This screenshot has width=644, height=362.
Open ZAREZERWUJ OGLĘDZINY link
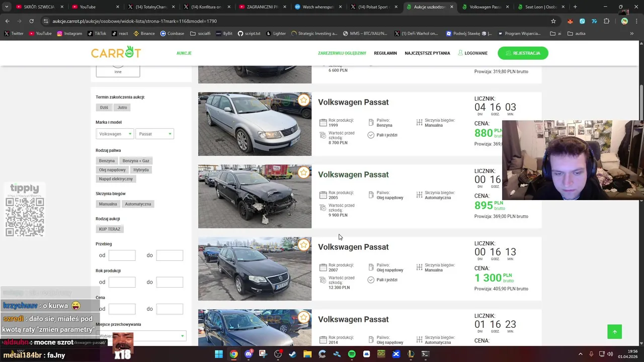[342, 53]
